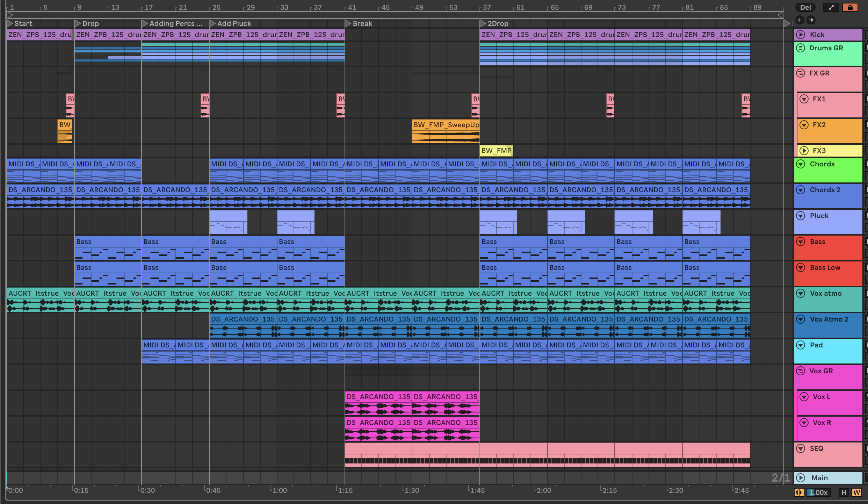Collapse the FX2 track
This screenshot has height=504, width=868.
point(804,125)
